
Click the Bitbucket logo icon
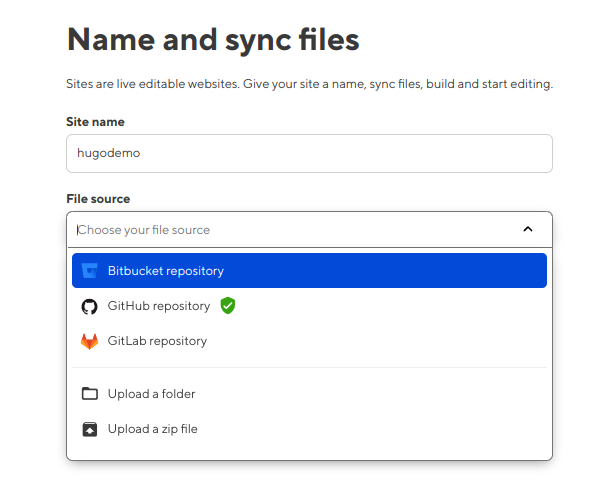90,271
